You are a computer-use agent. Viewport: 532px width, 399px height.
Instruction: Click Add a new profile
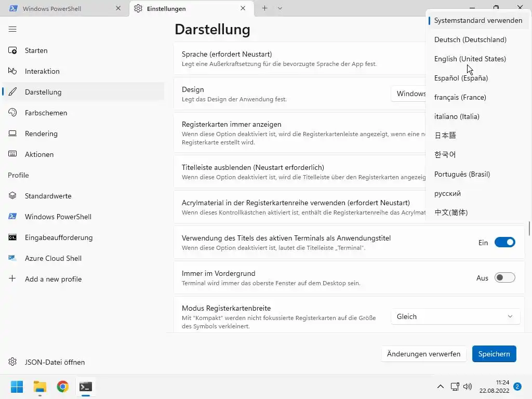(x=83, y=279)
